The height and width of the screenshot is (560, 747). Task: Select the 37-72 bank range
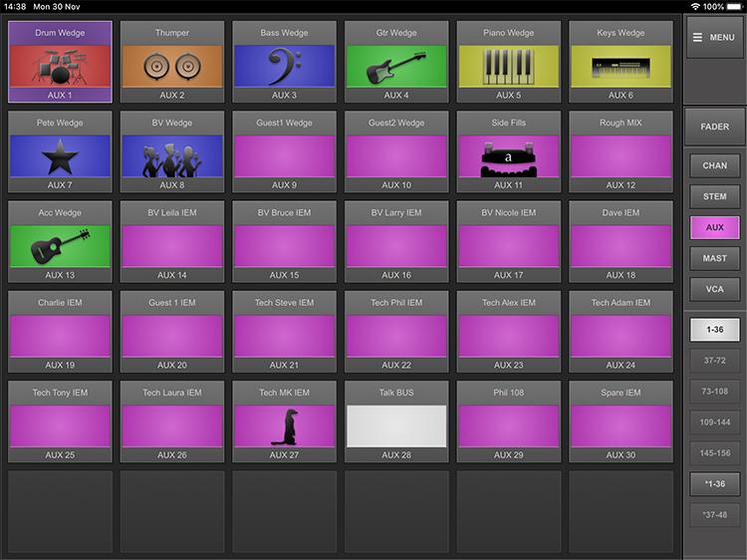click(x=714, y=360)
